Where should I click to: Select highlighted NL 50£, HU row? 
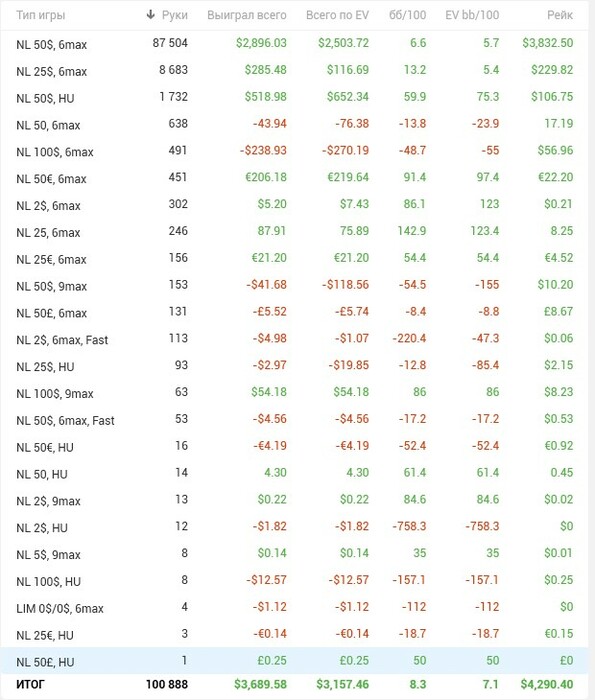[295, 661]
